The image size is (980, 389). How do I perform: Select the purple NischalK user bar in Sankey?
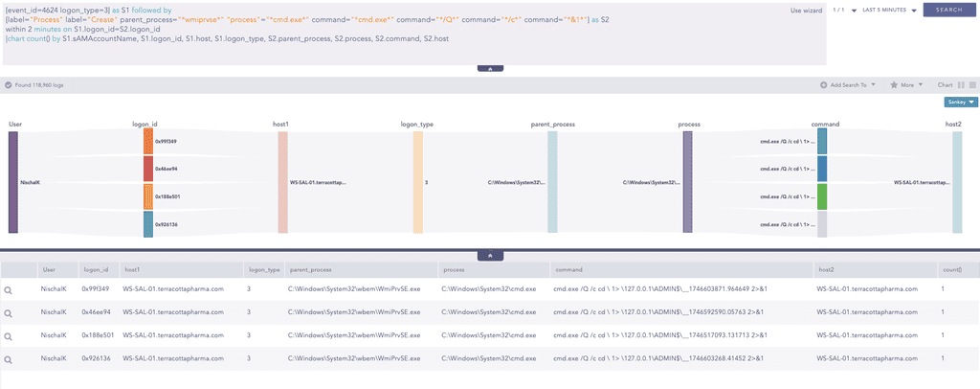tap(13, 182)
